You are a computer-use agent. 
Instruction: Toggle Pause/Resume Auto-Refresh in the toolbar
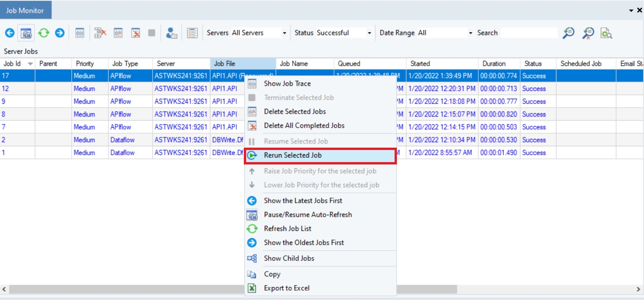click(27, 33)
